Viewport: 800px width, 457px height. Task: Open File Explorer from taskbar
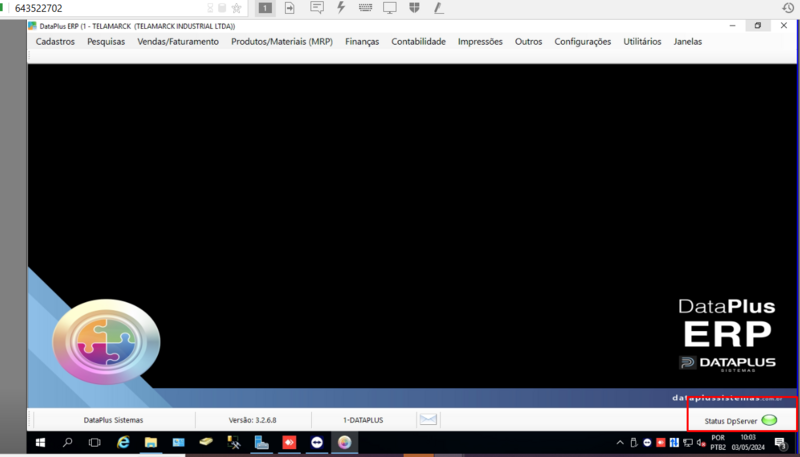click(x=151, y=442)
